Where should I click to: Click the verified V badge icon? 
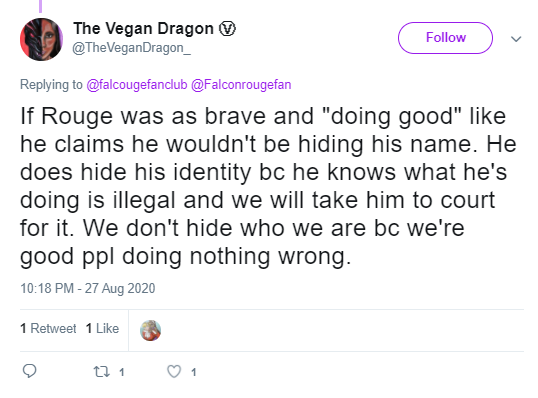click(227, 28)
